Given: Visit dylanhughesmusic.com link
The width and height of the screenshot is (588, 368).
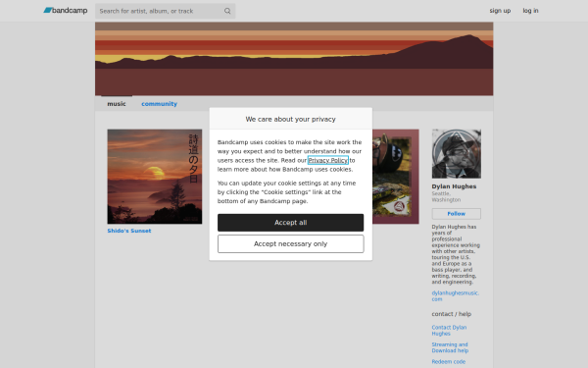Looking at the screenshot, I should pyautogui.click(x=456, y=296).
